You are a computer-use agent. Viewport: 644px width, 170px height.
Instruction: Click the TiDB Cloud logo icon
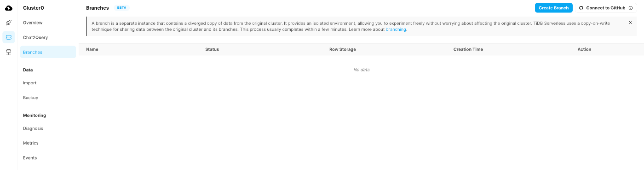(8, 8)
